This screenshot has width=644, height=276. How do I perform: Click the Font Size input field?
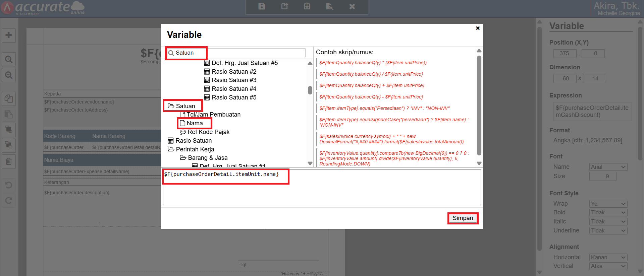click(x=603, y=176)
